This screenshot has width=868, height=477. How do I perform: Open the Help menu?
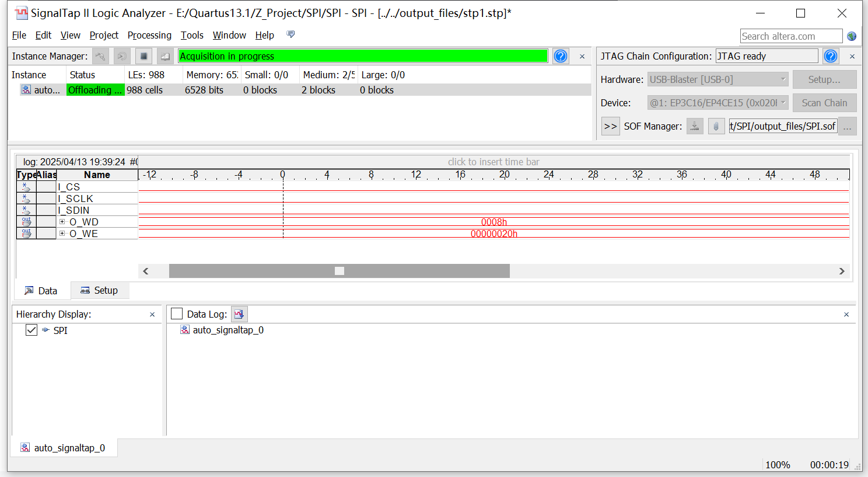264,35
